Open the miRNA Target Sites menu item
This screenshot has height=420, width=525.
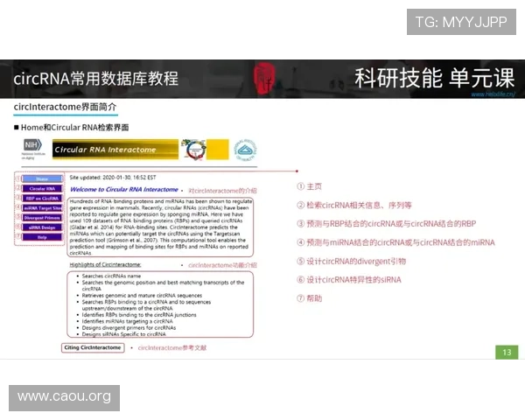tap(42, 208)
